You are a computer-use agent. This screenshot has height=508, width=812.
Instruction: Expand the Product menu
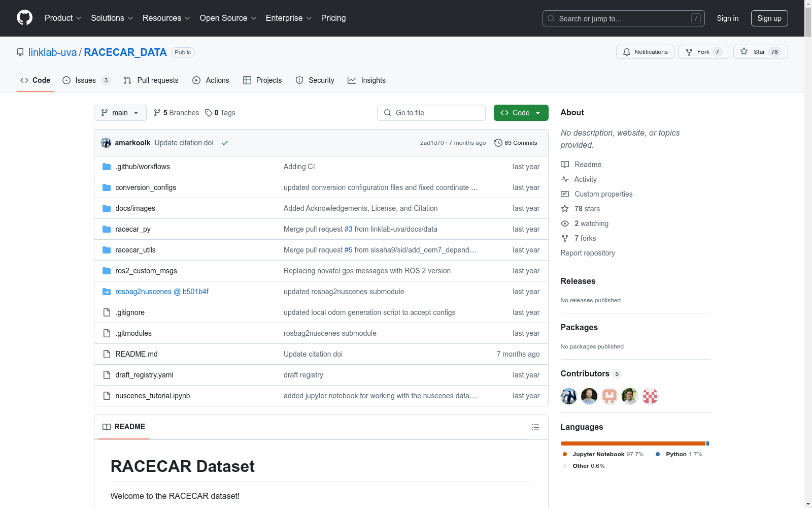click(63, 18)
